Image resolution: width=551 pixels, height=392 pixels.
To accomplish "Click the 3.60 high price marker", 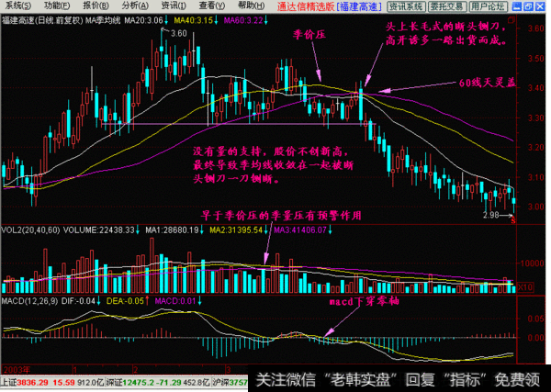I will [178, 33].
